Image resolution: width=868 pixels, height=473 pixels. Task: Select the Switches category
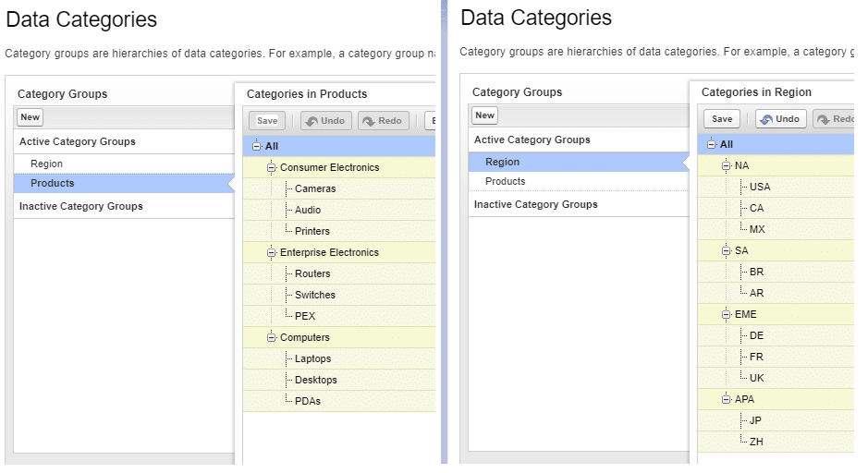point(315,296)
